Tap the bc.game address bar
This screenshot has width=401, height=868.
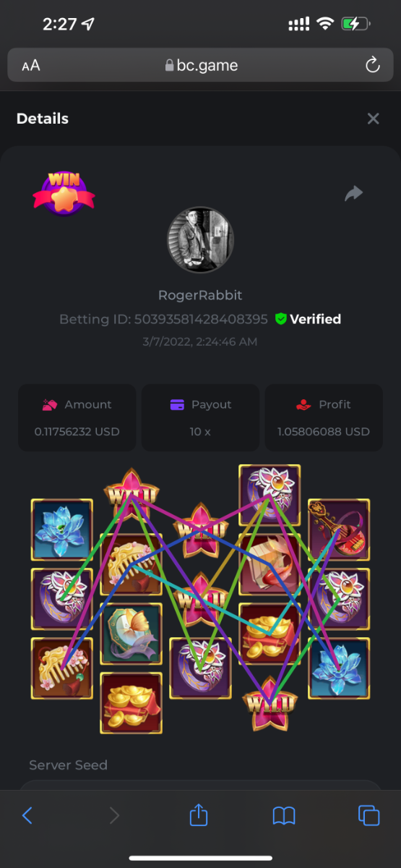(x=200, y=66)
